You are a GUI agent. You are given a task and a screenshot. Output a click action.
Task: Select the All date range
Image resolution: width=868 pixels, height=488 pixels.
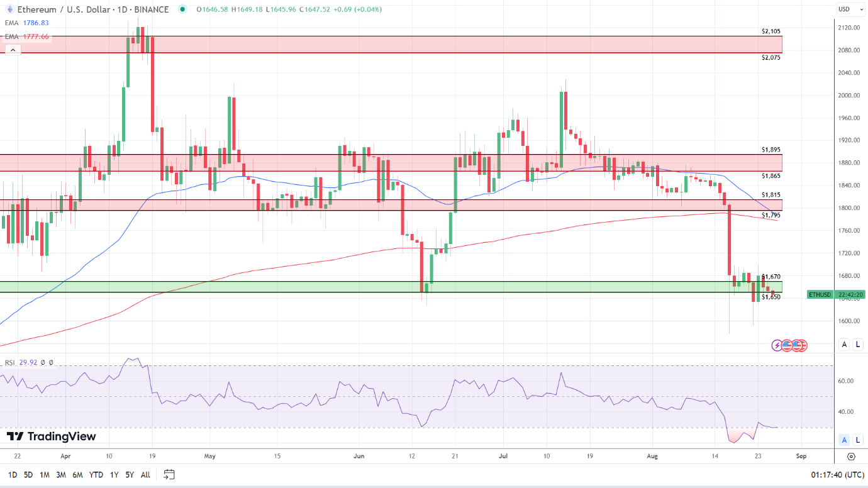[x=145, y=475]
